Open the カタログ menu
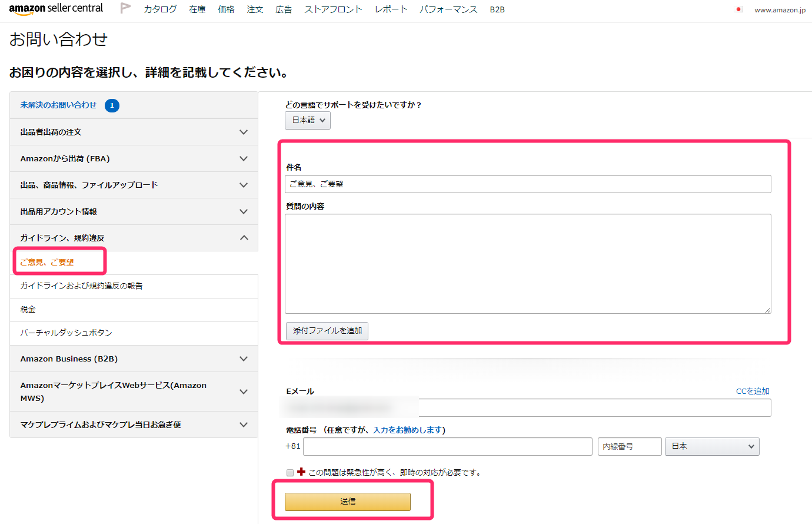 coord(160,9)
